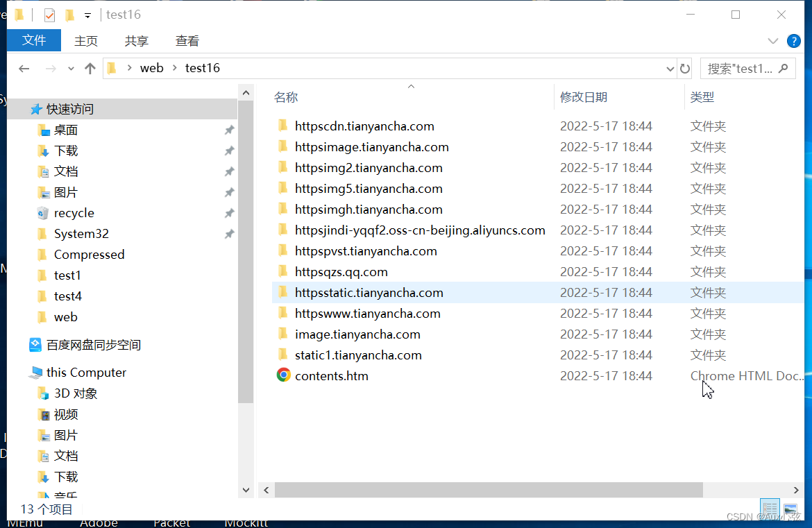
Task: Click the pin icon next to System32
Action: coord(229,234)
